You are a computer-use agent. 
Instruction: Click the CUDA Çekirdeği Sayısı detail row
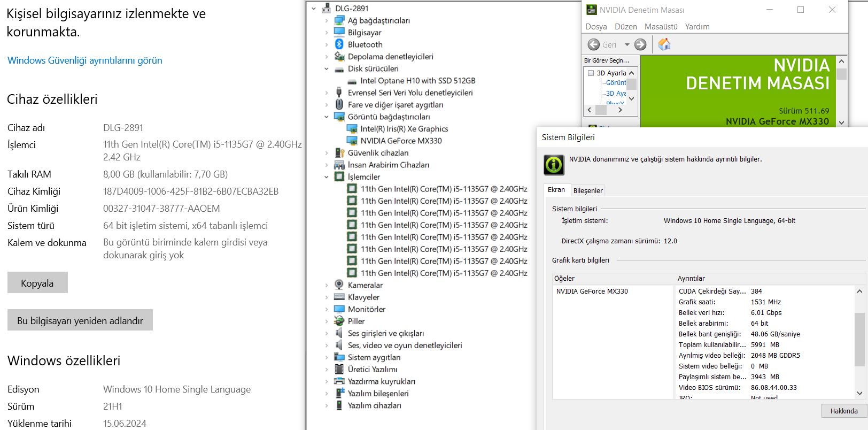coord(765,291)
